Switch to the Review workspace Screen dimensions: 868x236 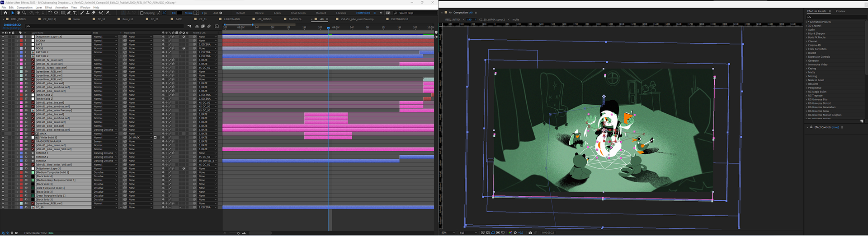pyautogui.click(x=259, y=13)
